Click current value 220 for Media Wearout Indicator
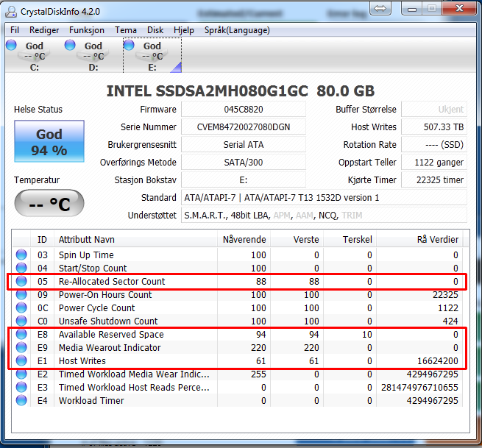Screen dimensions: 482x448 click(x=258, y=347)
